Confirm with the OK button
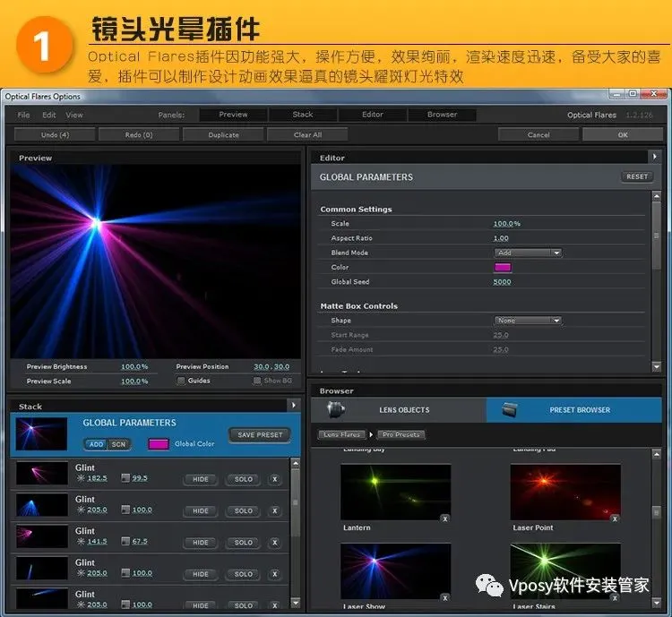 (623, 134)
